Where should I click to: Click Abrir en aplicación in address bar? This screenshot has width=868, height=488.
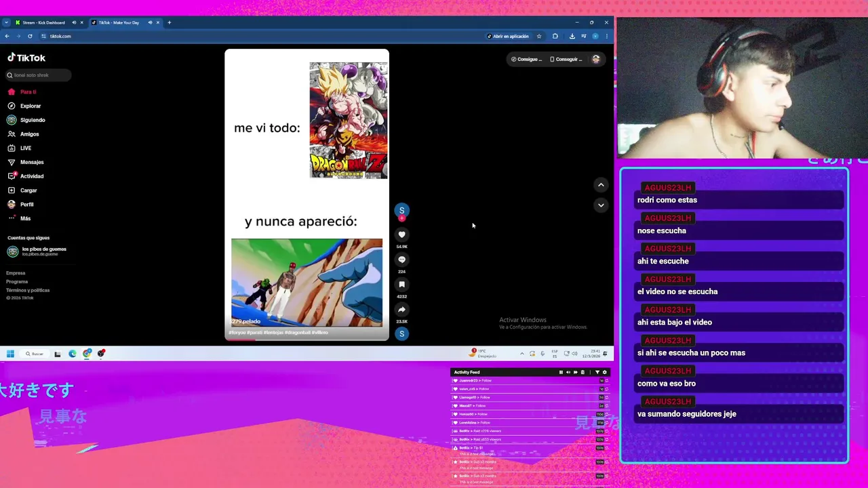coord(508,36)
